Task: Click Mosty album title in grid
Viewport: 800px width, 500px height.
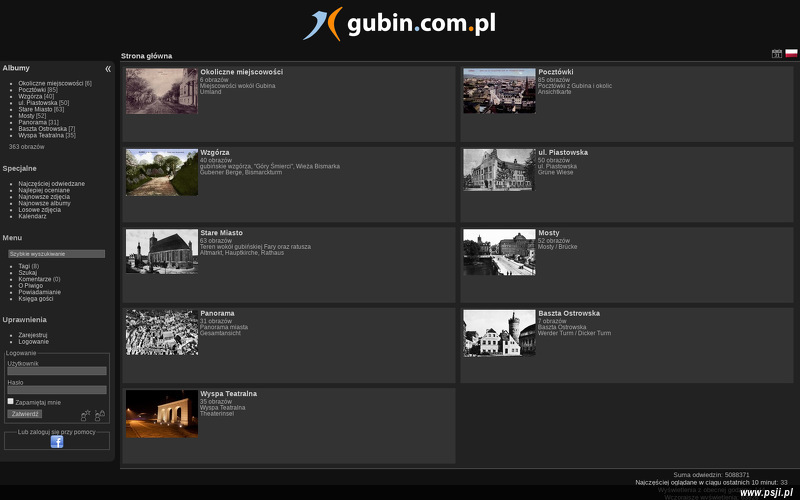Action: (x=548, y=233)
